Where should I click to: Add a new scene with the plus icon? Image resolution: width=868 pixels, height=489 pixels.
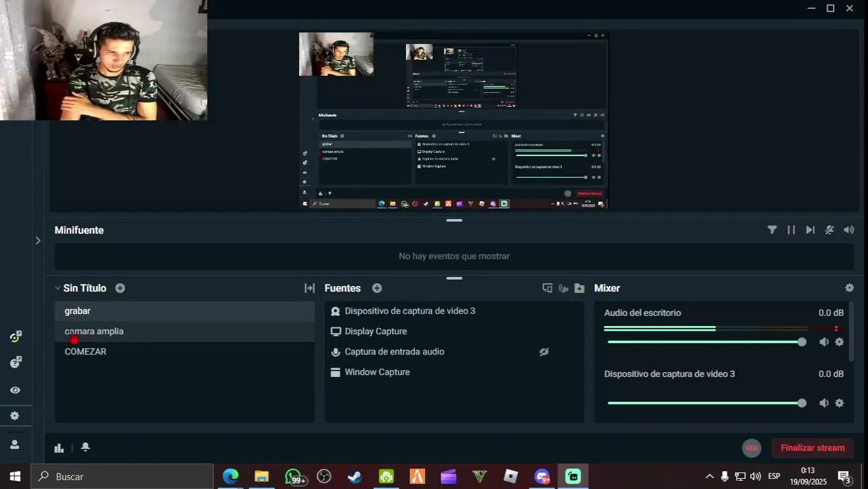click(120, 288)
